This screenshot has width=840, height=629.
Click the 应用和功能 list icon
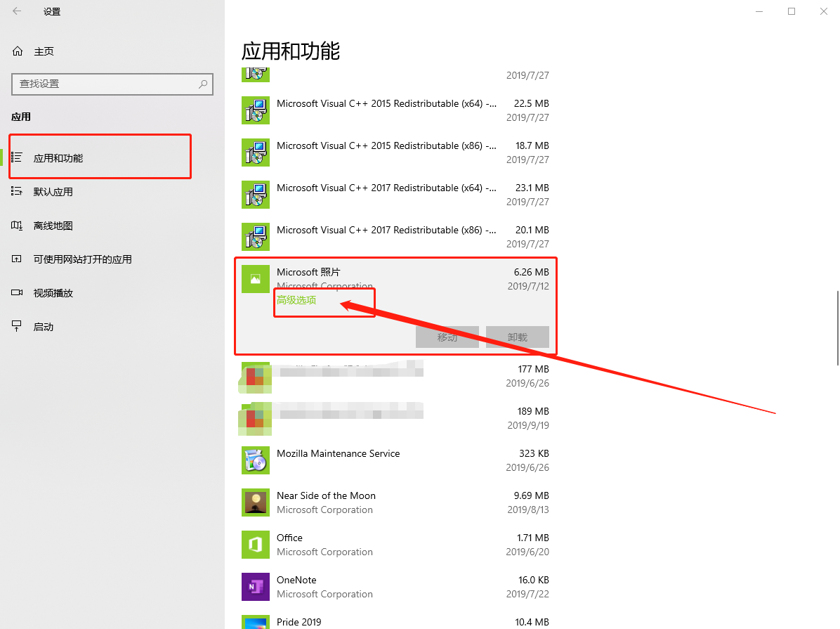tap(17, 157)
